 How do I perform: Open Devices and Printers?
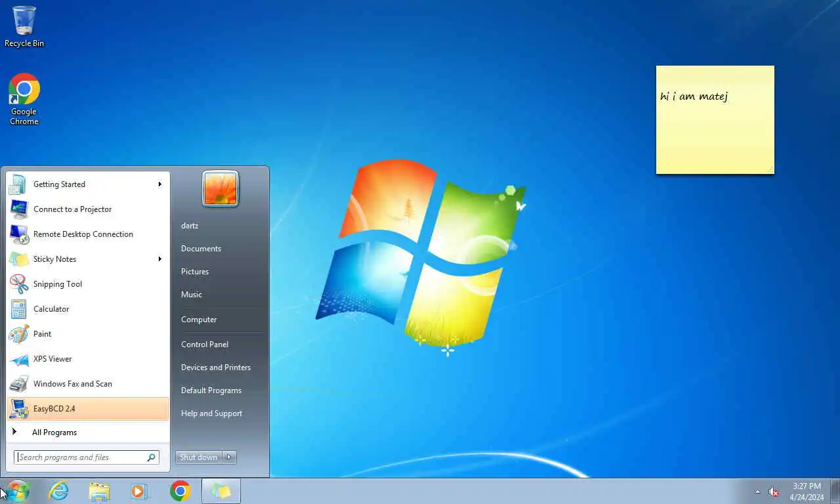[x=216, y=367]
